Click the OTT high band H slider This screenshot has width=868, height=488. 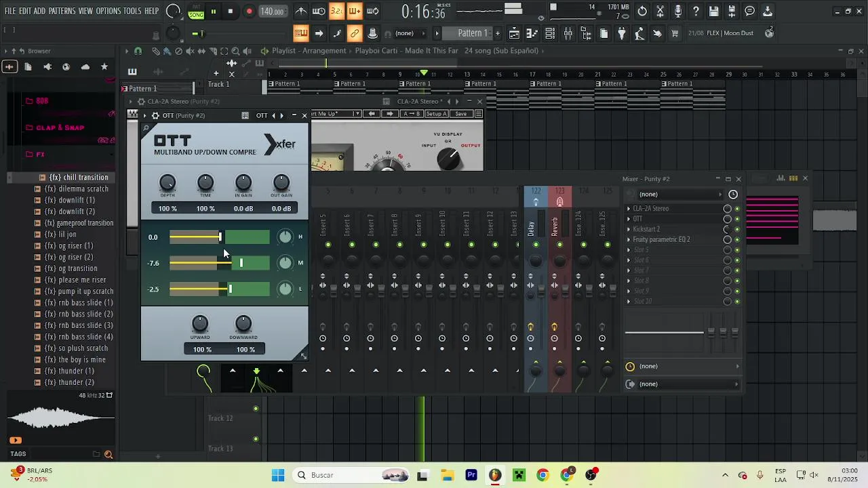coord(219,237)
